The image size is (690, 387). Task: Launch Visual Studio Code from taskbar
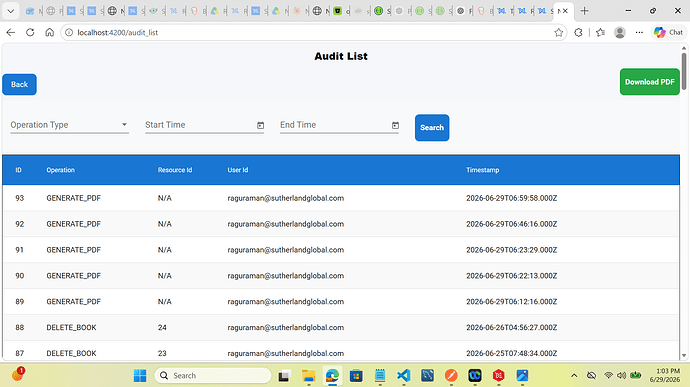click(x=404, y=376)
